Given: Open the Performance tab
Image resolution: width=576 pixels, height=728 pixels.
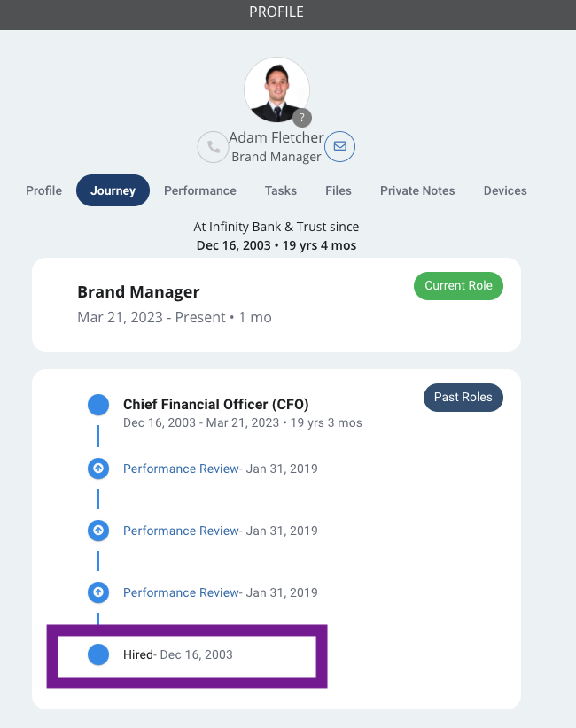Looking at the screenshot, I should tap(200, 190).
